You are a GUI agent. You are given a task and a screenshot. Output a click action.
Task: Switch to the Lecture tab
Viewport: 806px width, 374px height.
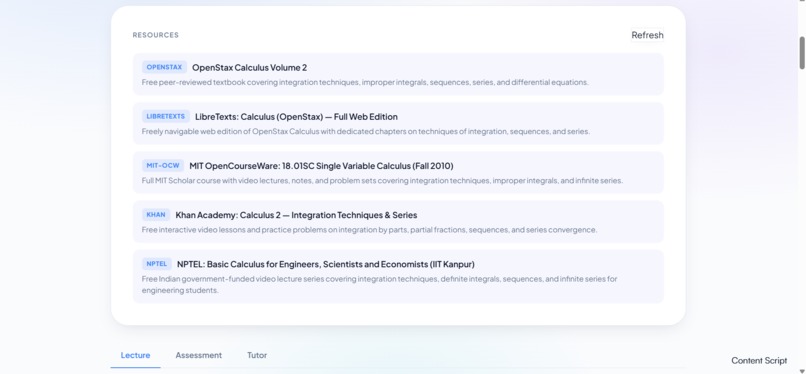coord(135,355)
